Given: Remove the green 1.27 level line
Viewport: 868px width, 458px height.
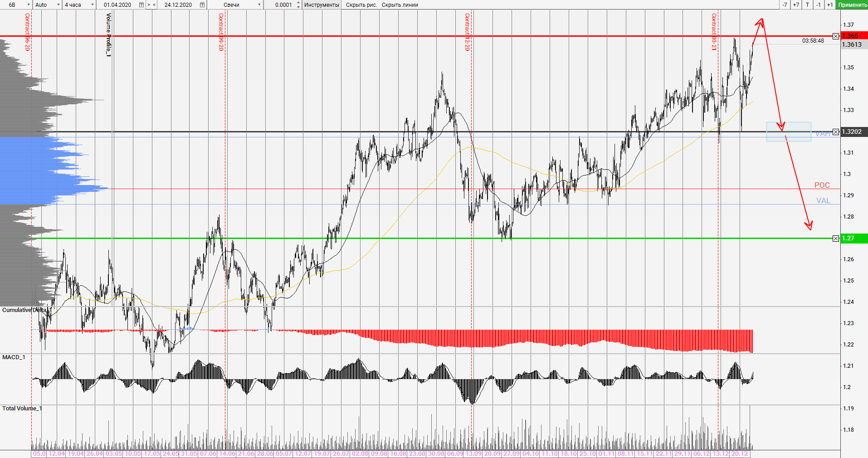Looking at the screenshot, I should click(x=836, y=239).
